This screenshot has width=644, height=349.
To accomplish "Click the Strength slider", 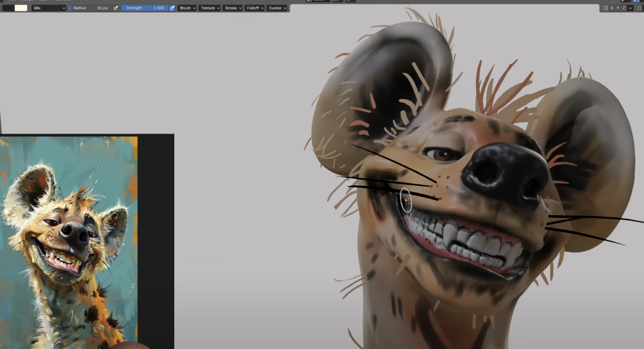I will tap(145, 8).
